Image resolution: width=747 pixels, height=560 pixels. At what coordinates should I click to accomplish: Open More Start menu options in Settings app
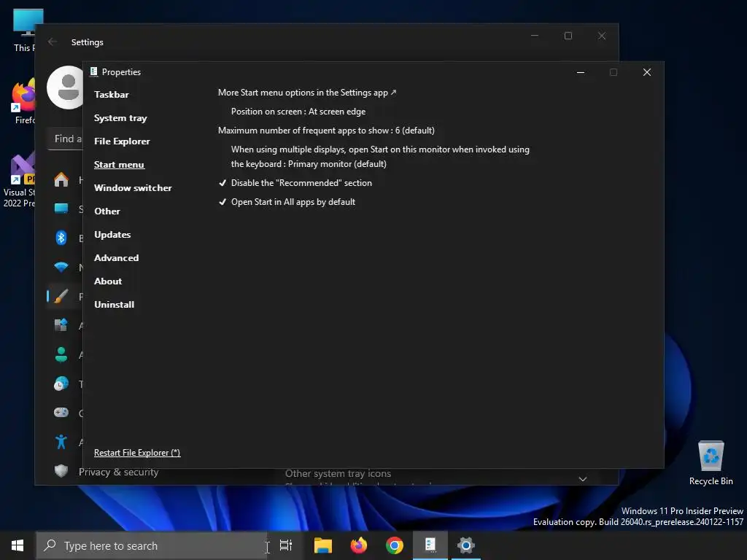(307, 93)
